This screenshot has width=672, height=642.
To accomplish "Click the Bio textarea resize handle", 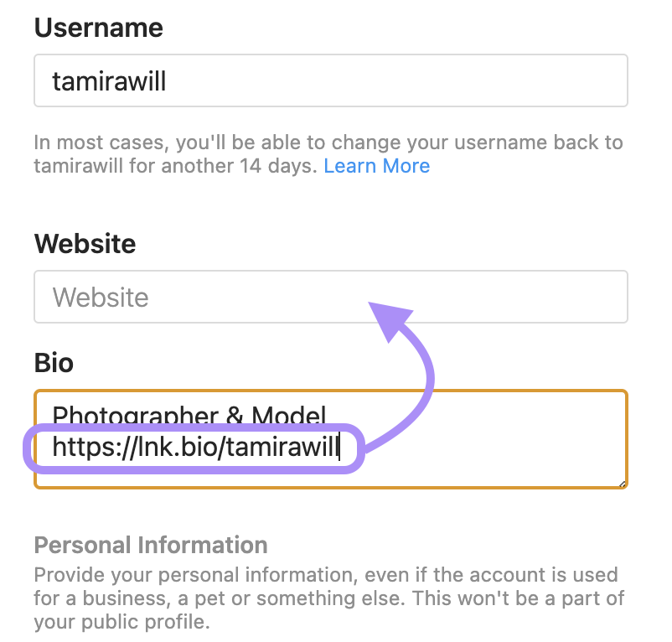I will (x=623, y=484).
